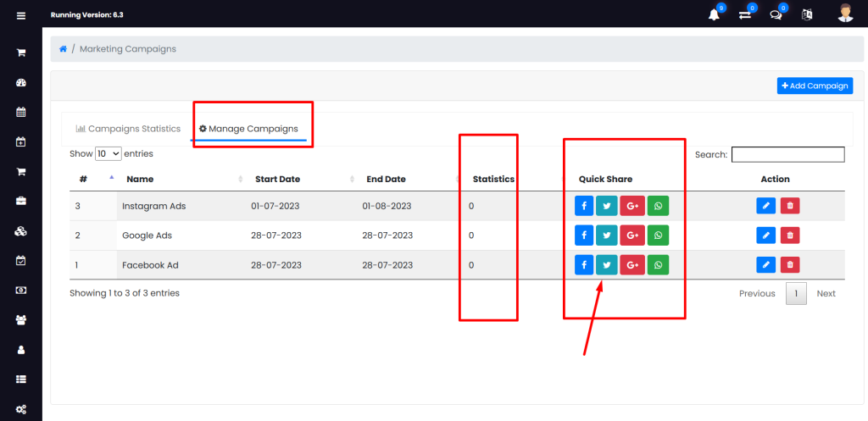Sort table by Start Date column
The width and height of the screenshot is (868, 421).
pos(301,180)
